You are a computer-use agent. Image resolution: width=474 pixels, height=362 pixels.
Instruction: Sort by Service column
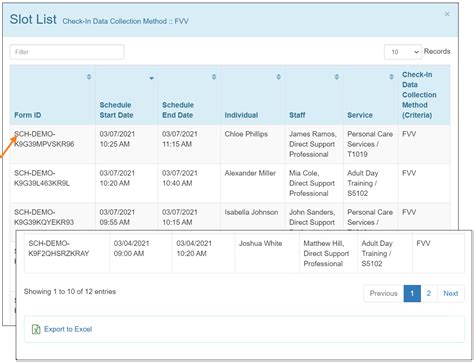391,77
